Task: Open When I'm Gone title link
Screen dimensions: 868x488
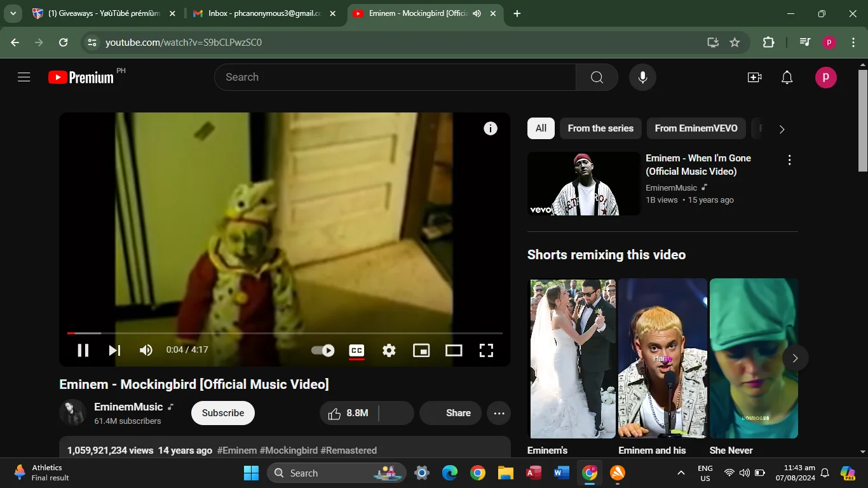Action: [x=698, y=165]
